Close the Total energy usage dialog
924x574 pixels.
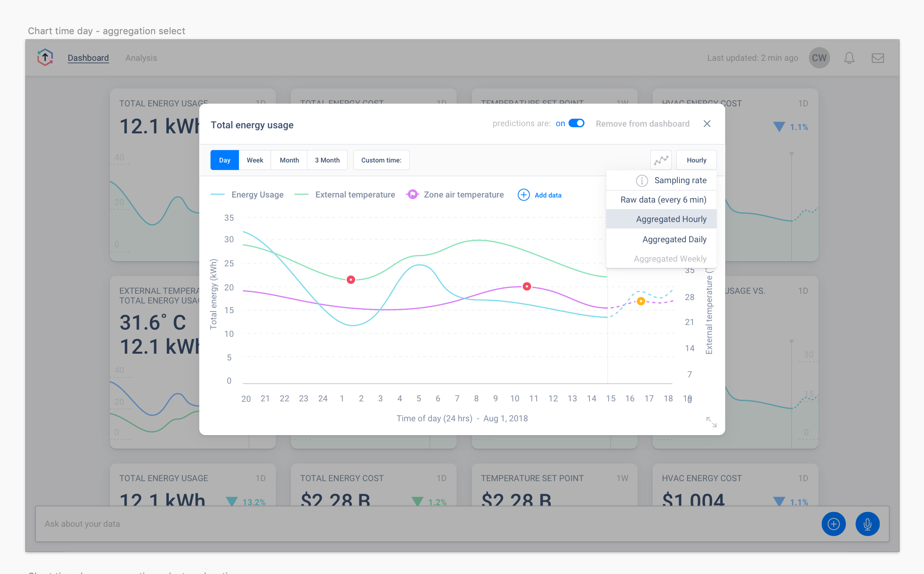(x=707, y=124)
